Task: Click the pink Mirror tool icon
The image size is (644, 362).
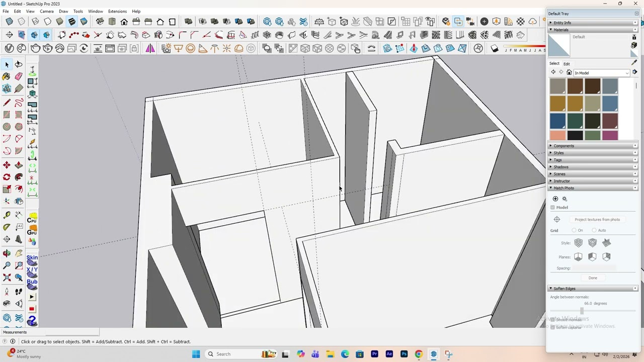Action: (150, 48)
